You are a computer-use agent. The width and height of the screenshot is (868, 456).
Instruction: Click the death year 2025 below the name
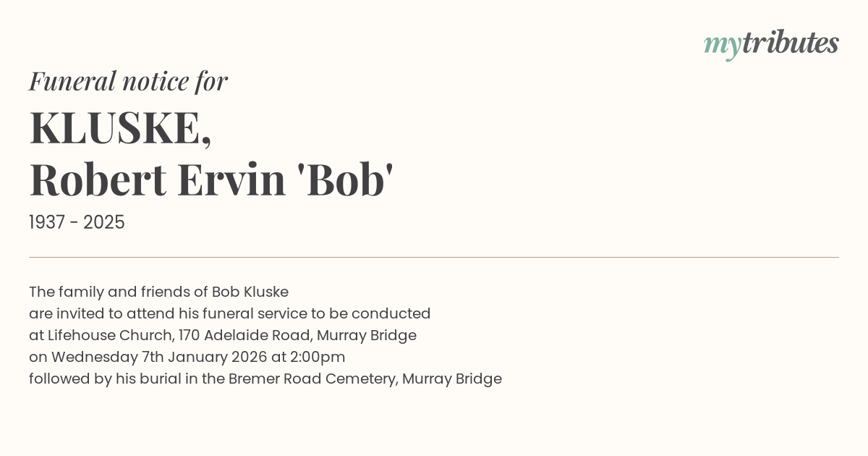point(104,223)
